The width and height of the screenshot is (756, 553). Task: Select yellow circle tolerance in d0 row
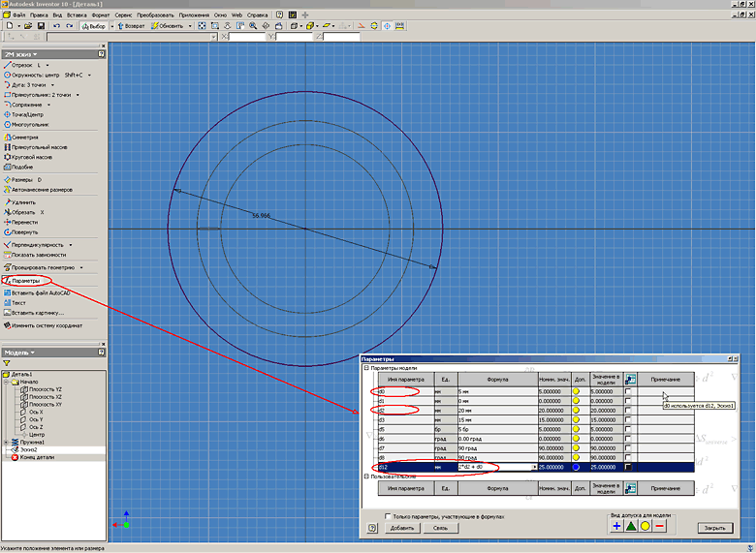click(x=576, y=391)
